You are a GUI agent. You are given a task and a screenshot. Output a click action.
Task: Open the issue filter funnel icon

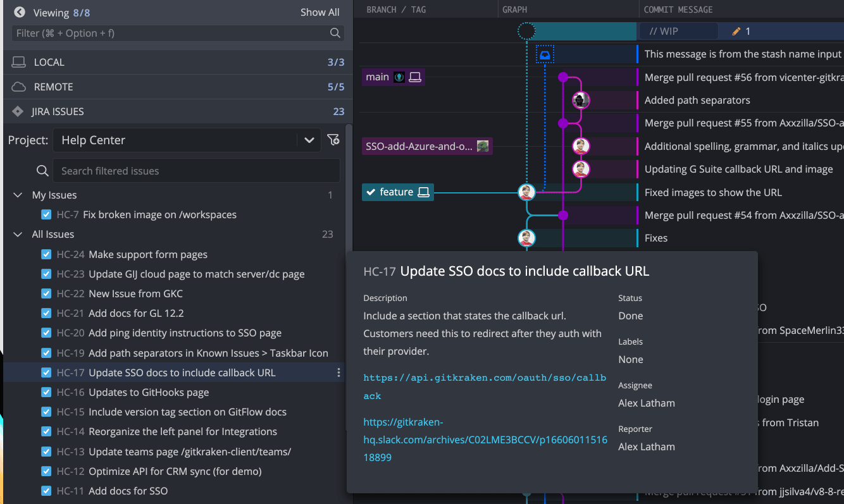tap(333, 140)
